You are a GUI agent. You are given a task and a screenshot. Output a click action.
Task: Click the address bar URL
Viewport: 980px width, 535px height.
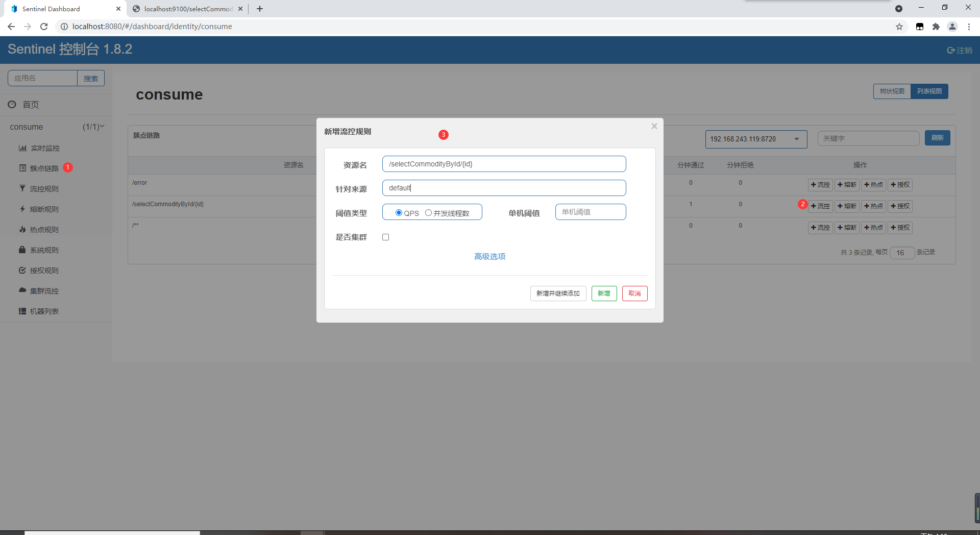pos(152,27)
